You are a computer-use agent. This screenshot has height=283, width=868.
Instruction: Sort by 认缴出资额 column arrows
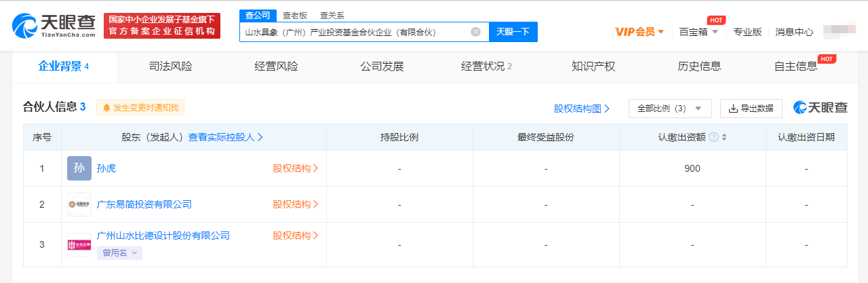[724, 137]
